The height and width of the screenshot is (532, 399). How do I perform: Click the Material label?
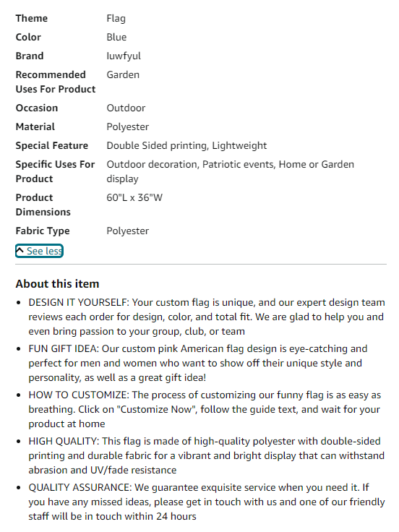(35, 126)
